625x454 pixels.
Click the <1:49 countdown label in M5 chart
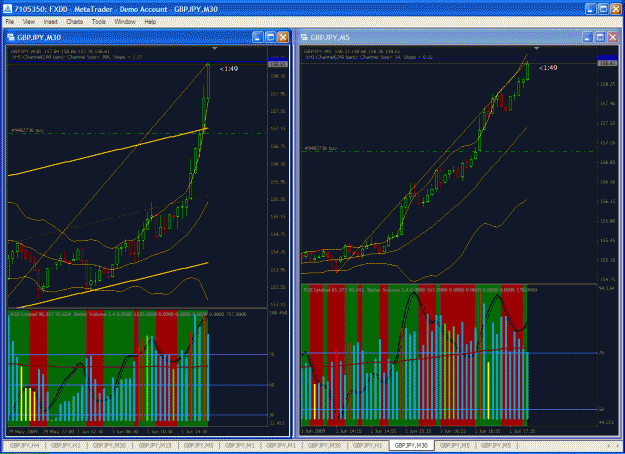548,68
